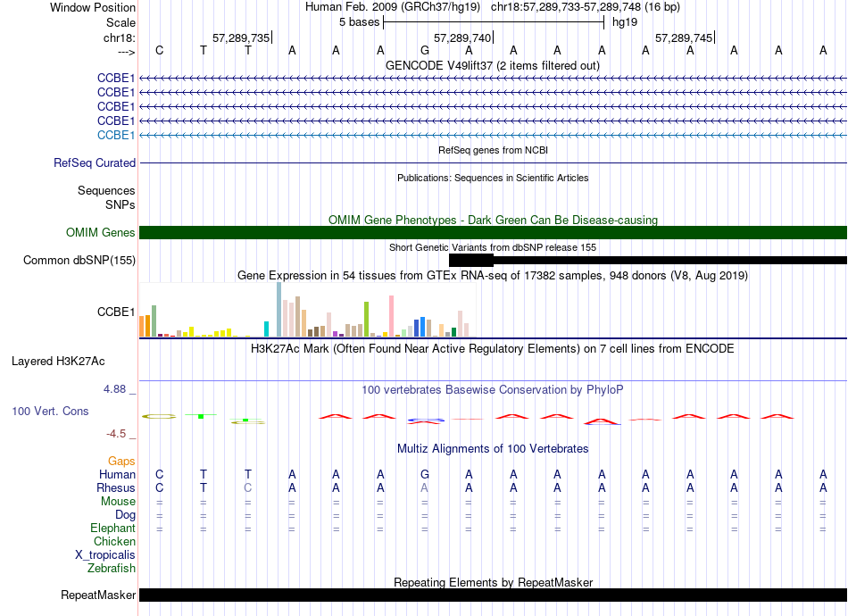Click the G base in the top sequence row
This screenshot has width=848, height=616.
[x=425, y=51]
